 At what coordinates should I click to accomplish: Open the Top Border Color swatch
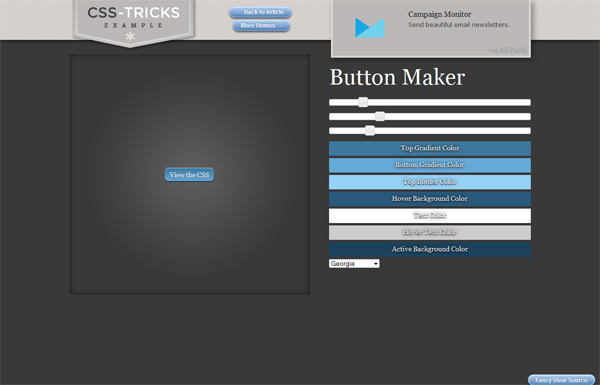(430, 182)
